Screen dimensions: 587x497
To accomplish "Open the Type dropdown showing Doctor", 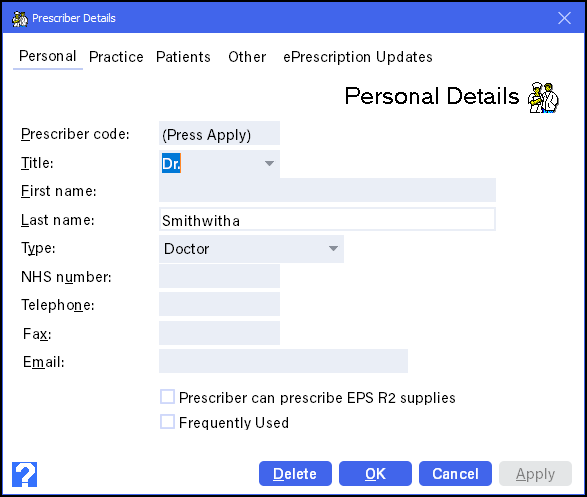I will pos(251,249).
